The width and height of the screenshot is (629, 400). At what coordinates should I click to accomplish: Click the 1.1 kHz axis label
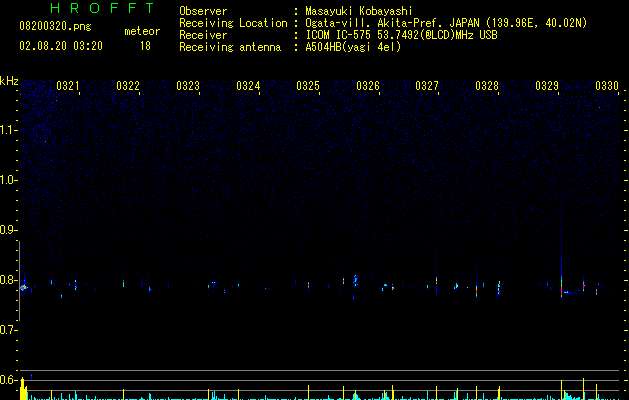[x=8, y=130]
